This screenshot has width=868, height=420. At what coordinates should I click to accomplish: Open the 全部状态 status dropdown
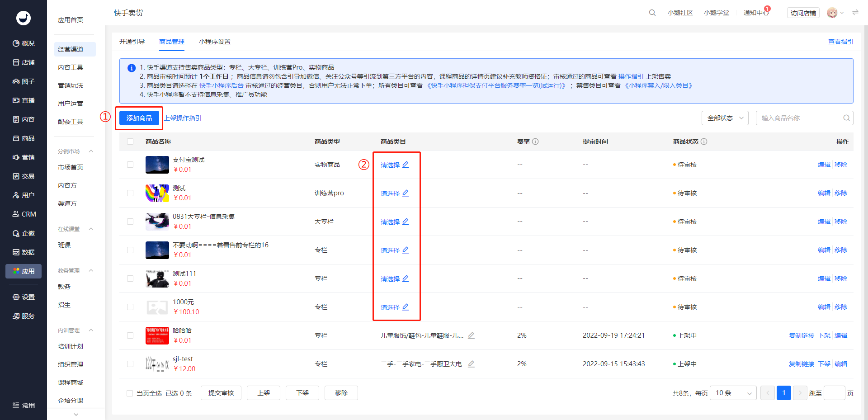pyautogui.click(x=725, y=118)
